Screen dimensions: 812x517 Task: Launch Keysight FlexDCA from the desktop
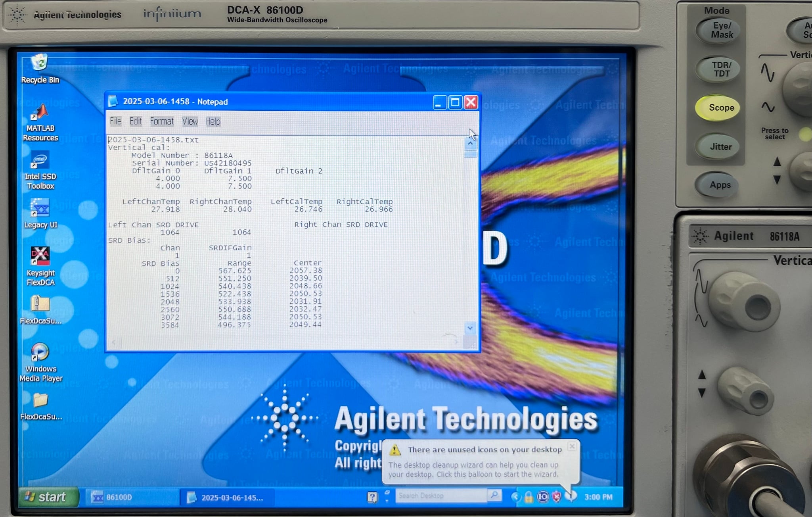point(40,266)
